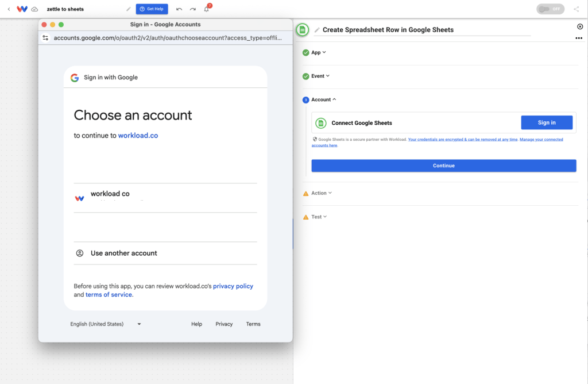Open the privacy policy link

click(233, 286)
